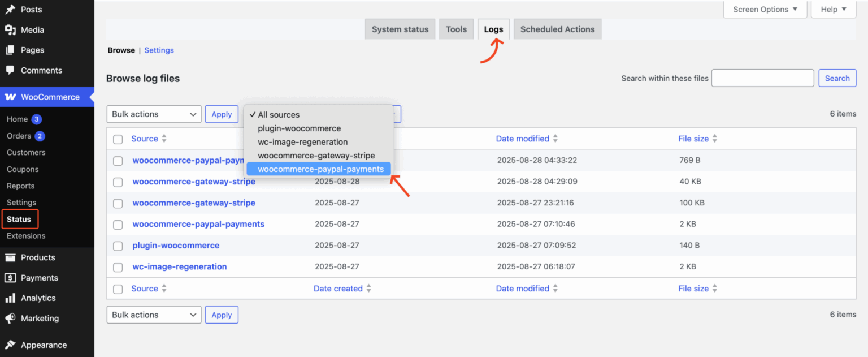
Task: Open the Help dropdown
Action: click(834, 9)
